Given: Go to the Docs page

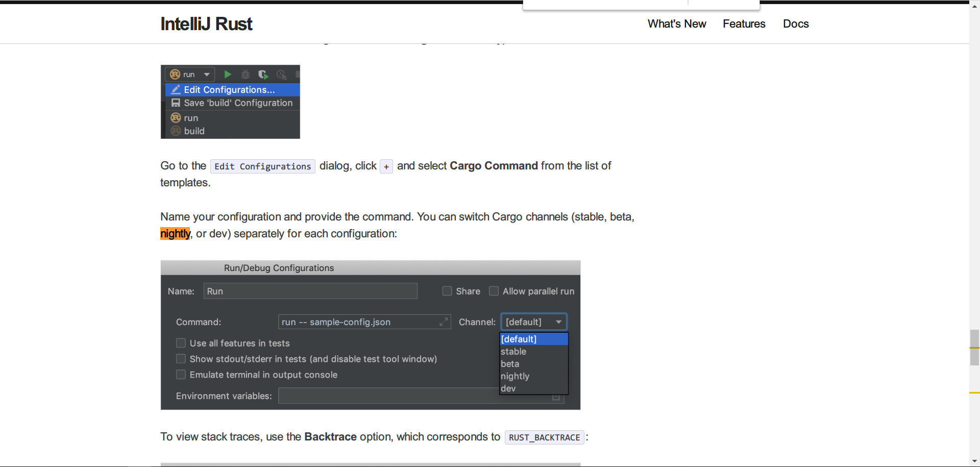Looking at the screenshot, I should point(795,24).
